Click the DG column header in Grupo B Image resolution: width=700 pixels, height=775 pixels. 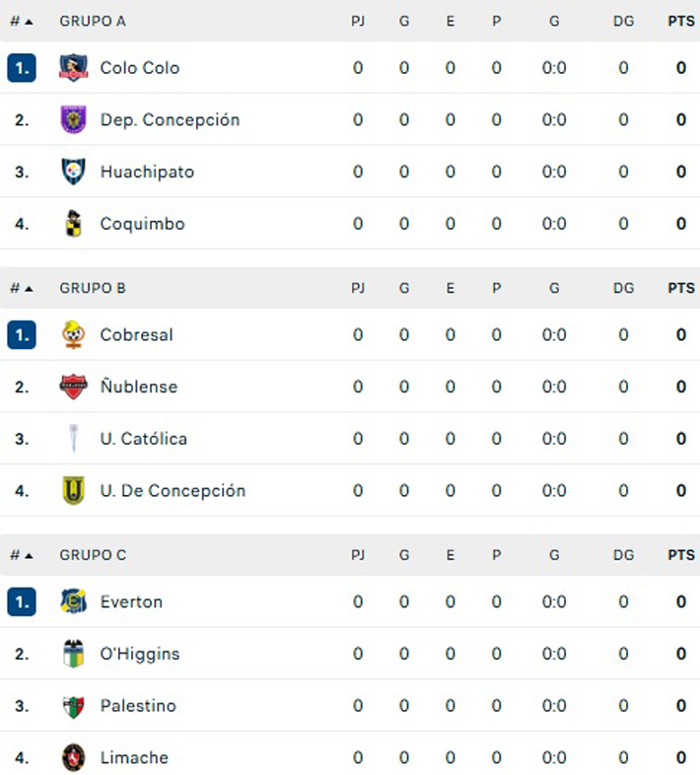tap(623, 288)
